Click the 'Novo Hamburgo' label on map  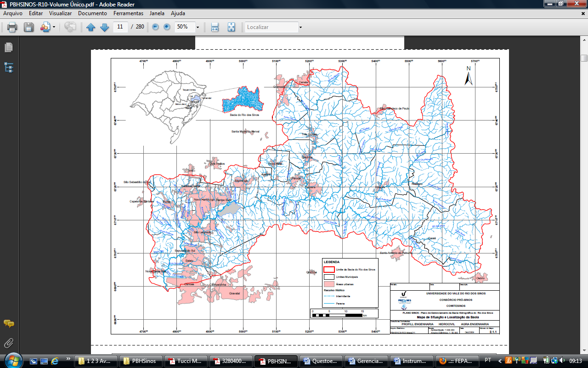[204, 200]
